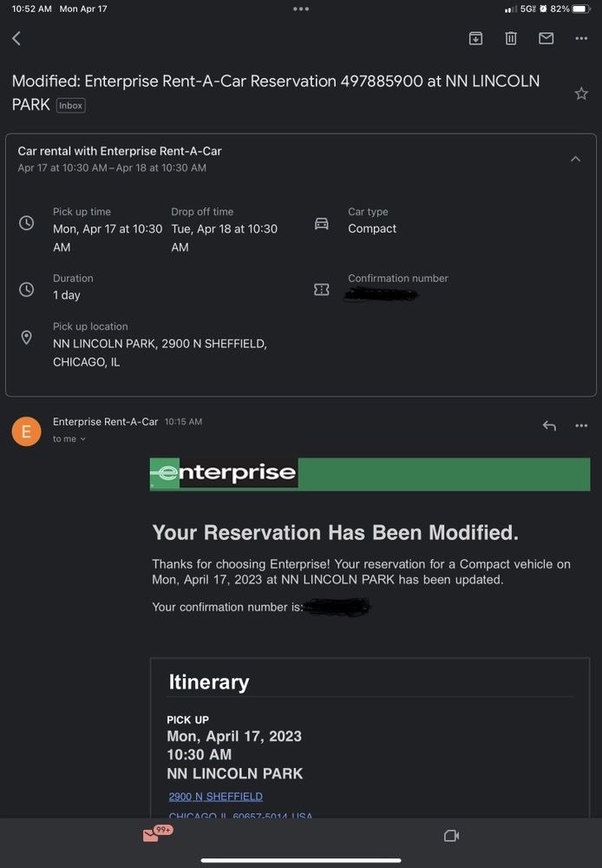Click the Enterprise logo banner
This screenshot has height=868, width=602.
point(370,474)
